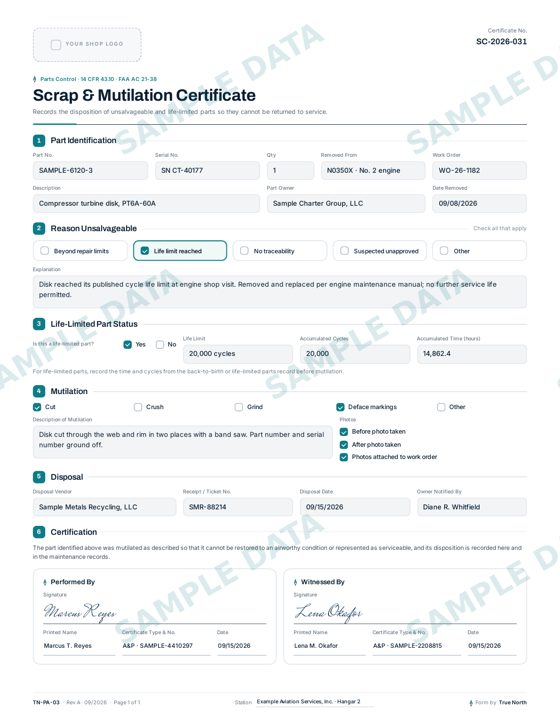Viewport: 560px width, 725px height.
Task: Click section number 5 badge Disposal
Action: click(39, 477)
